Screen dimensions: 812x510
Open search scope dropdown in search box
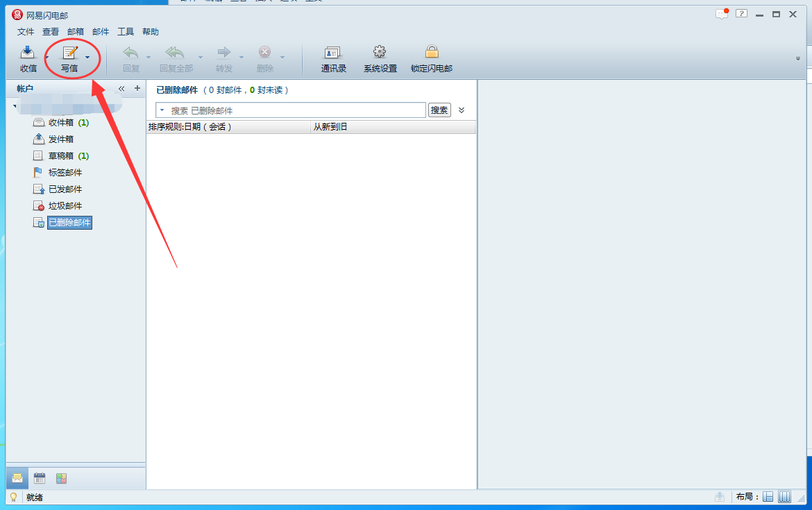tap(162, 110)
